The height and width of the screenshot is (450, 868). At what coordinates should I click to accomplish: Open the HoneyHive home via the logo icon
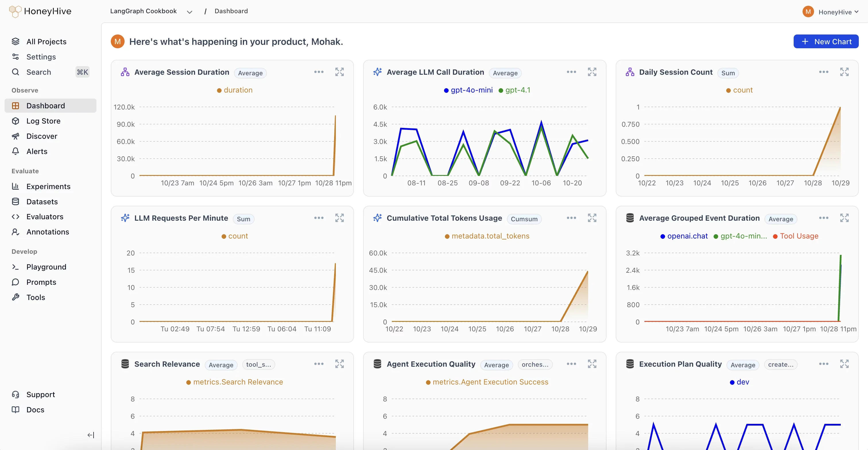[x=15, y=11]
